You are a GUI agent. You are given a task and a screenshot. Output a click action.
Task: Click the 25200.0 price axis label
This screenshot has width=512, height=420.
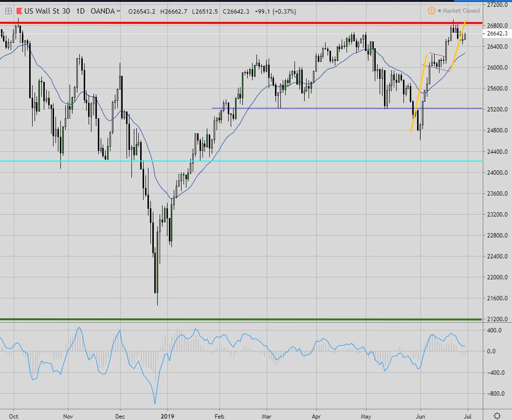(x=497, y=110)
